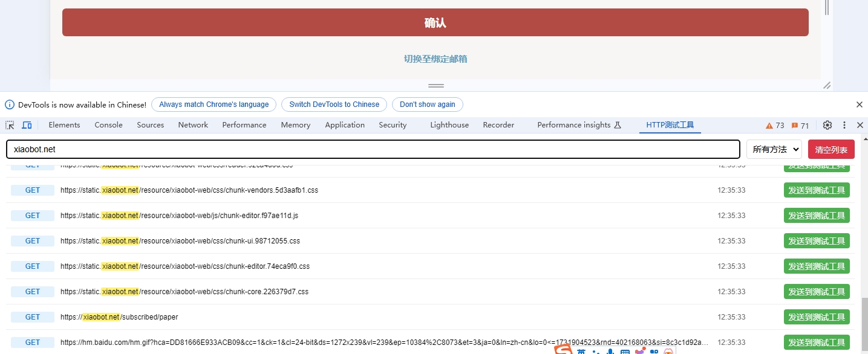Select the chunk-editor.f97ae11d.js URL text
This screenshot has width=868, height=354.
pyautogui.click(x=179, y=216)
